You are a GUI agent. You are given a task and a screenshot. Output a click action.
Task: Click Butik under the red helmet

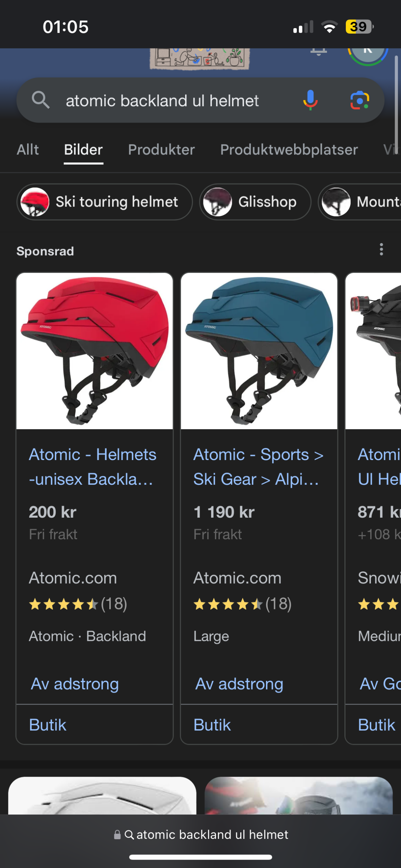tap(48, 725)
